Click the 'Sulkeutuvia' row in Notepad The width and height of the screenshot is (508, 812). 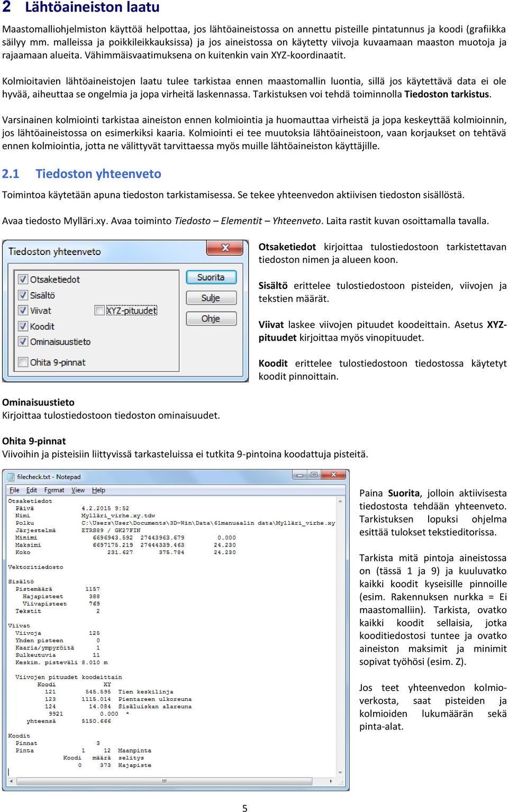tap(57, 655)
